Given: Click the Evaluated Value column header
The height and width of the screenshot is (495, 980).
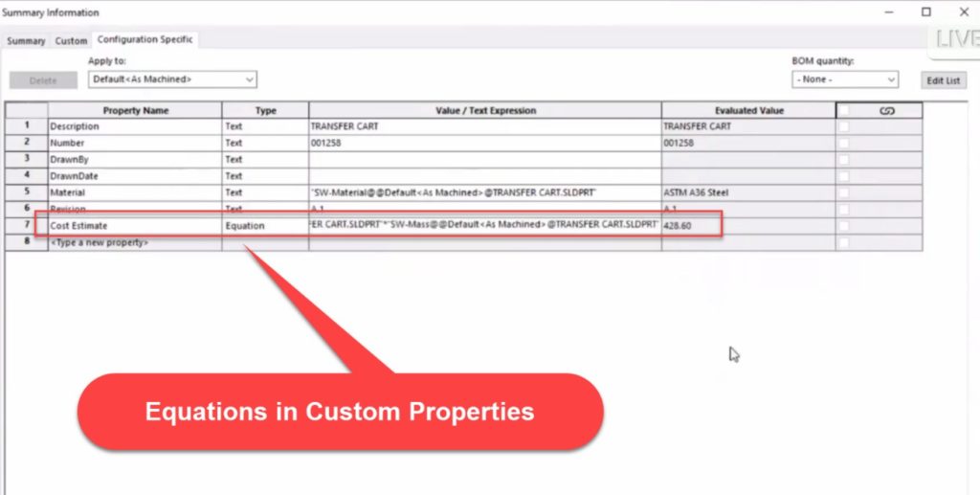Looking at the screenshot, I should 748,111.
